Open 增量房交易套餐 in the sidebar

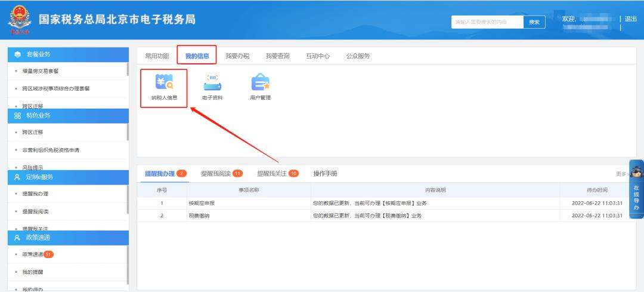(41, 71)
